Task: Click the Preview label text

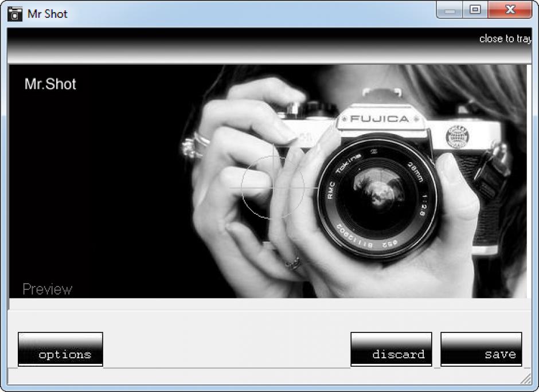Action: pyautogui.click(x=48, y=289)
